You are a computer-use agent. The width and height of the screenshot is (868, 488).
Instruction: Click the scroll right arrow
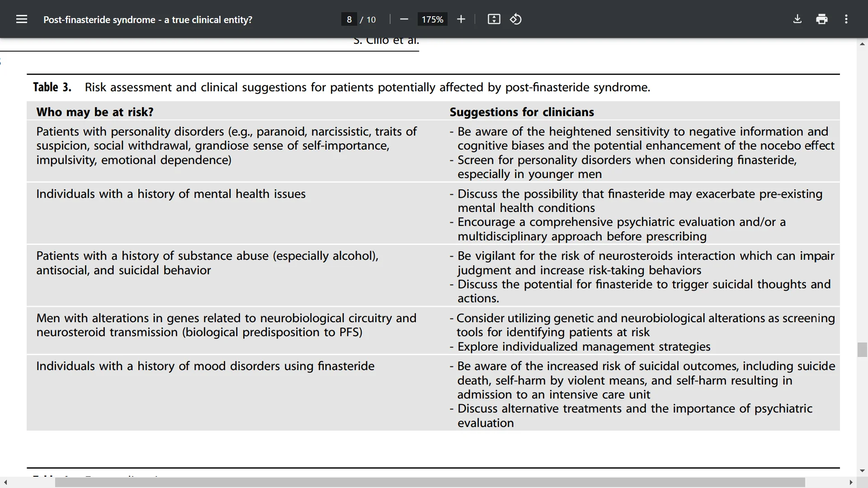[851, 483]
